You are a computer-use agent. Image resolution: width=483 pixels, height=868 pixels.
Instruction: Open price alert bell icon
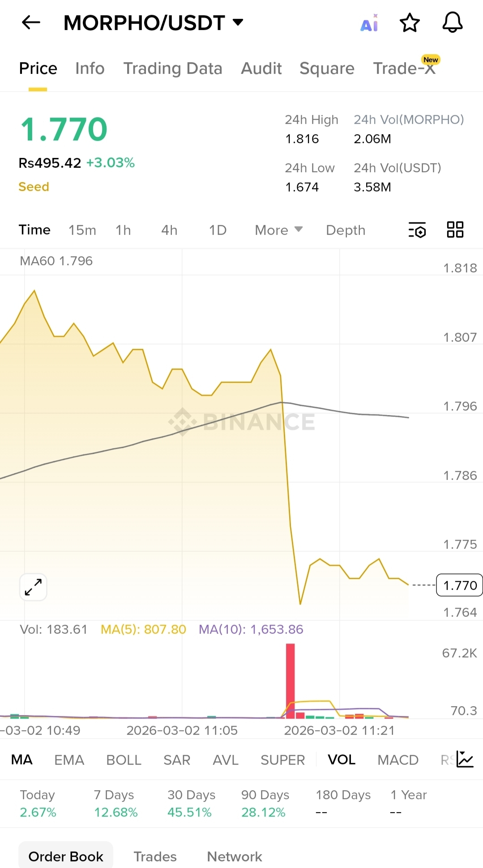tap(453, 22)
